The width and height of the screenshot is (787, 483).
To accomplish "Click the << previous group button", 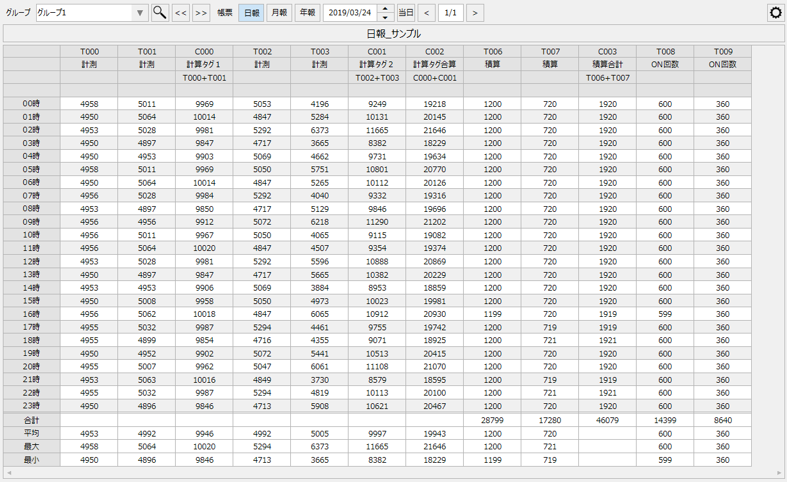I will point(181,13).
